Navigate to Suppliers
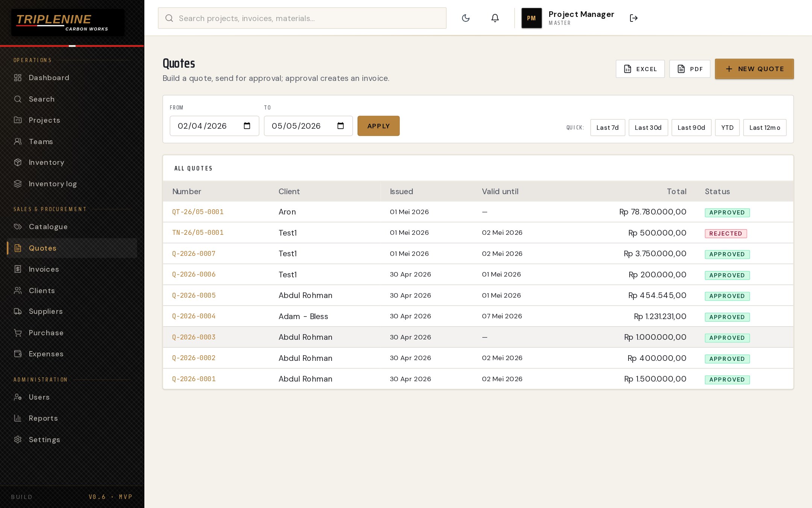This screenshot has height=508, width=812. click(72, 311)
